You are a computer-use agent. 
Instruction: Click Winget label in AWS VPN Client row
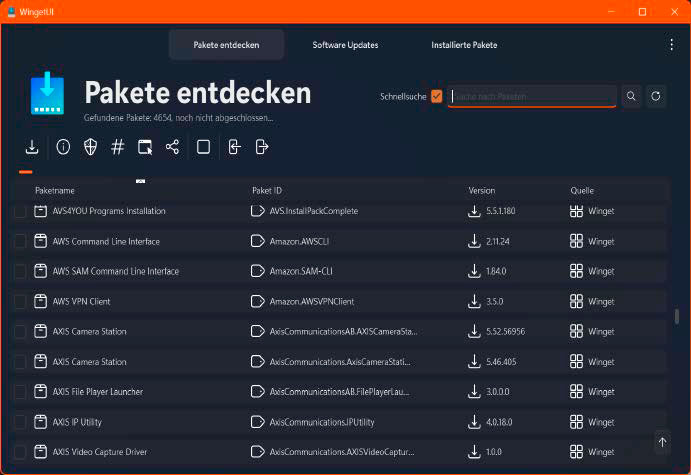point(601,302)
